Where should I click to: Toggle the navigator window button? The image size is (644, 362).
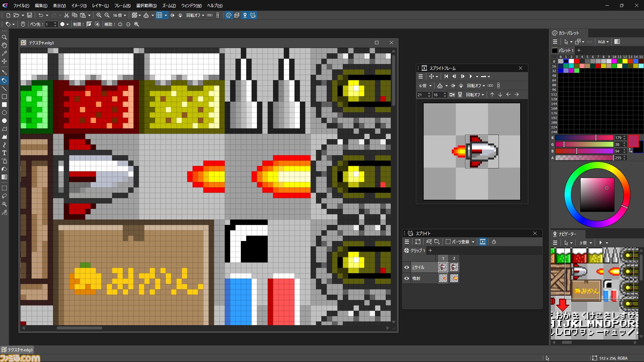[245, 15]
